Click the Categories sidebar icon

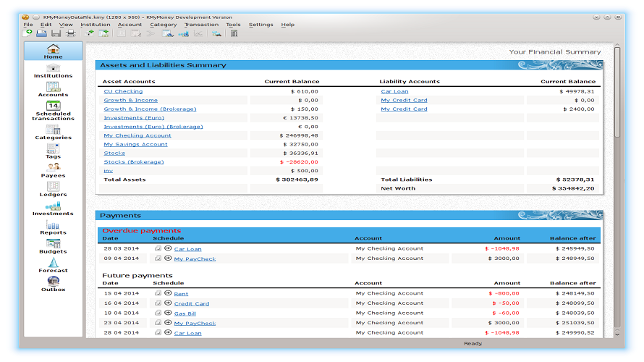coord(53,131)
